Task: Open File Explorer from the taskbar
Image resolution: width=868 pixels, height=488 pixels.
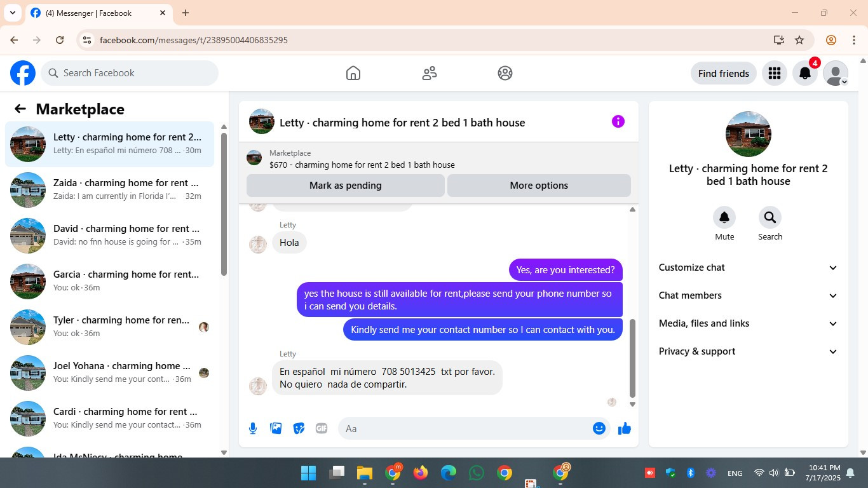Action: coord(364,473)
